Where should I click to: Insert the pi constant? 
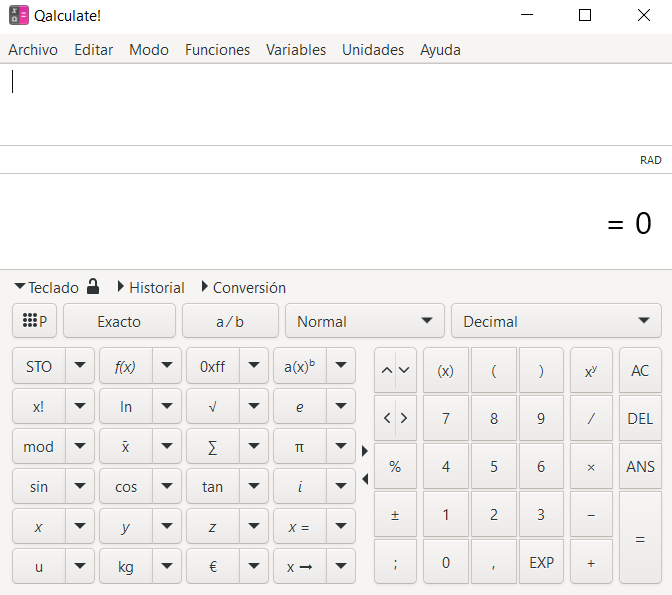pos(299,447)
